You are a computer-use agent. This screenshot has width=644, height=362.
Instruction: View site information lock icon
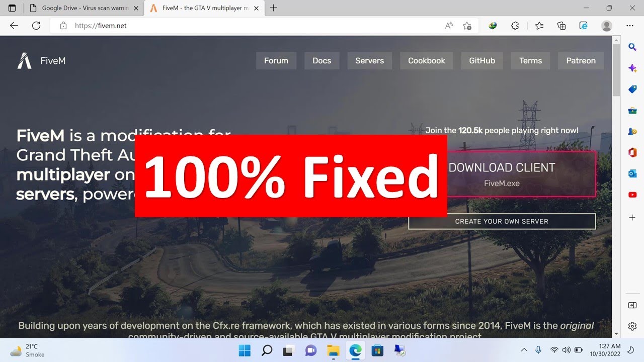[x=63, y=26]
